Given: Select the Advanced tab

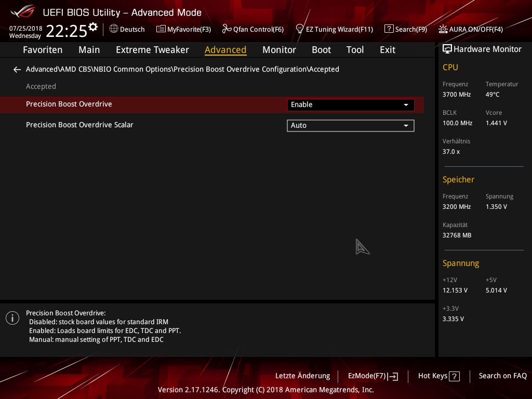Looking at the screenshot, I should tap(225, 50).
